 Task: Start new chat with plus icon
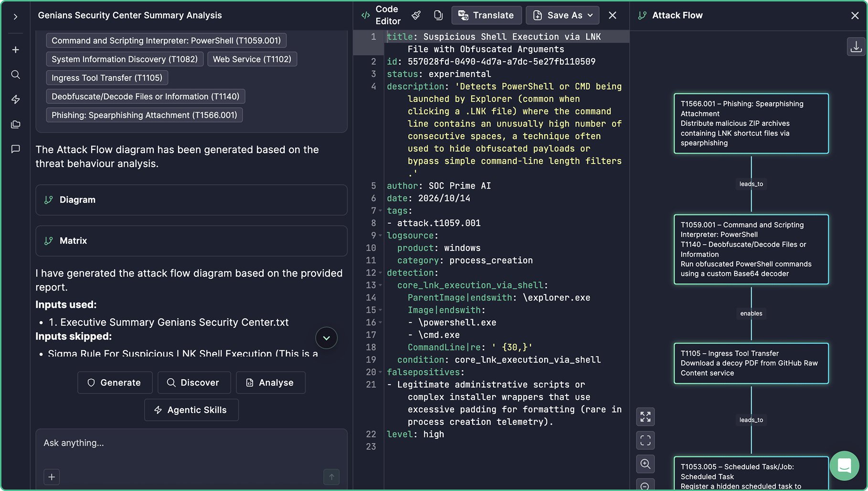click(15, 50)
